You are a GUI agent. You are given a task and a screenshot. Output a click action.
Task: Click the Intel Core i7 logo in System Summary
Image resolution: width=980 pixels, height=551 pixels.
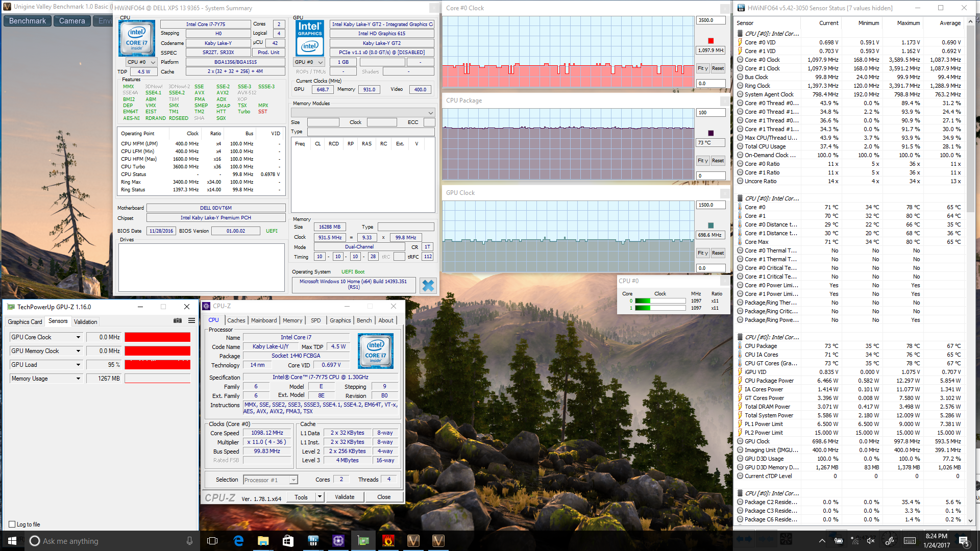137,38
